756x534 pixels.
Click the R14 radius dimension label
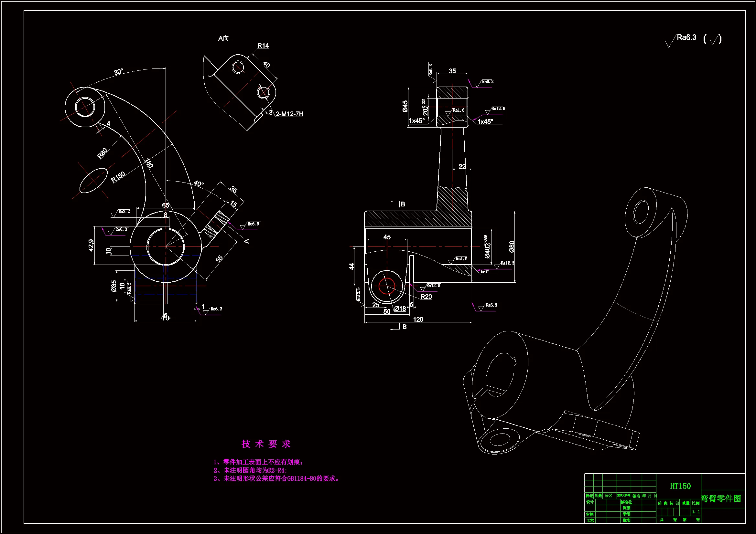(263, 46)
